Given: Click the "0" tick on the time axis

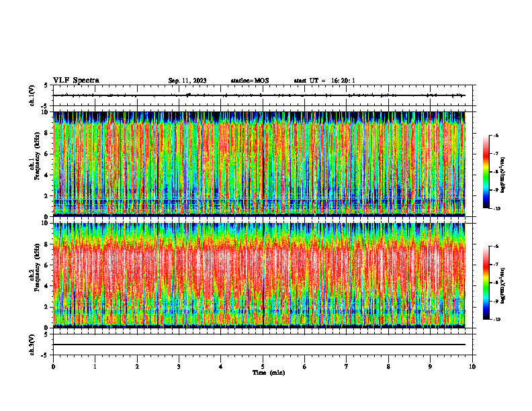Looking at the screenshot, I should [x=53, y=367].
